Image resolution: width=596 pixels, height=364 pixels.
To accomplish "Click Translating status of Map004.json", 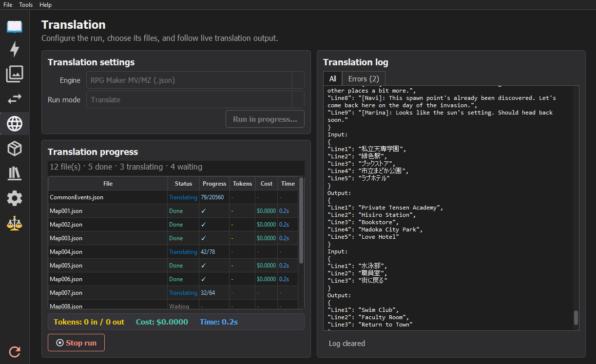I will pyautogui.click(x=183, y=252).
